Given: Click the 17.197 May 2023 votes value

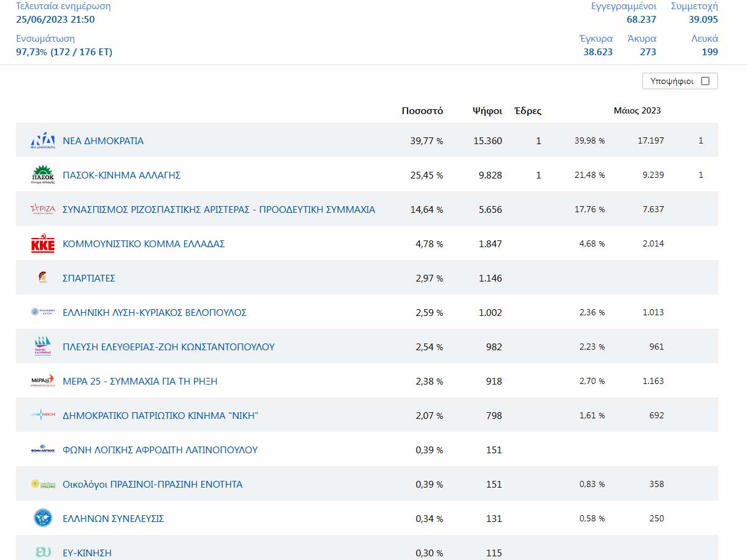Looking at the screenshot, I should click(651, 140).
